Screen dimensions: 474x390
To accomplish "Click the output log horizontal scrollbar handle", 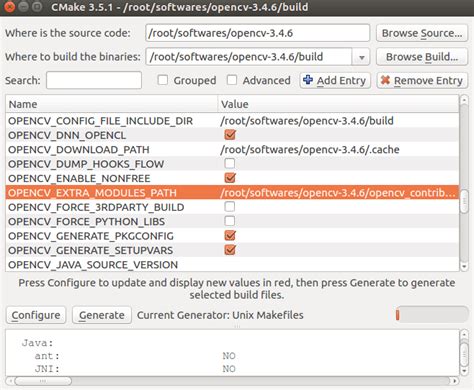I will [43, 381].
